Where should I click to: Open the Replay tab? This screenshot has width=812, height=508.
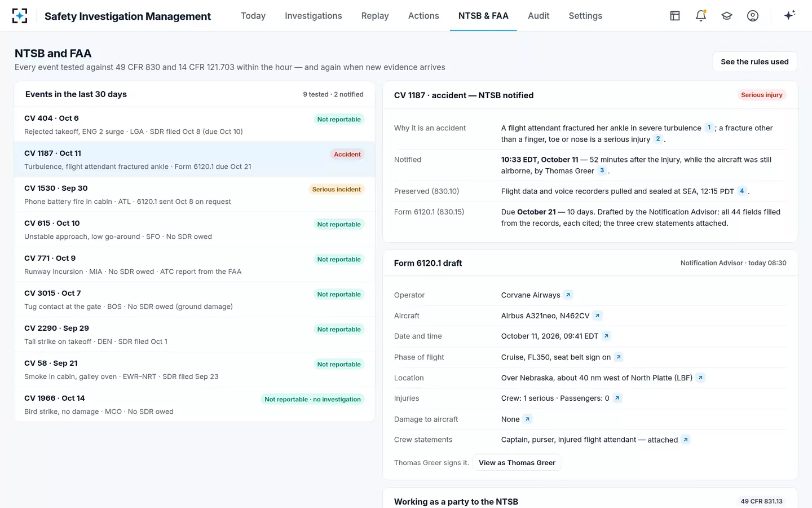click(375, 16)
